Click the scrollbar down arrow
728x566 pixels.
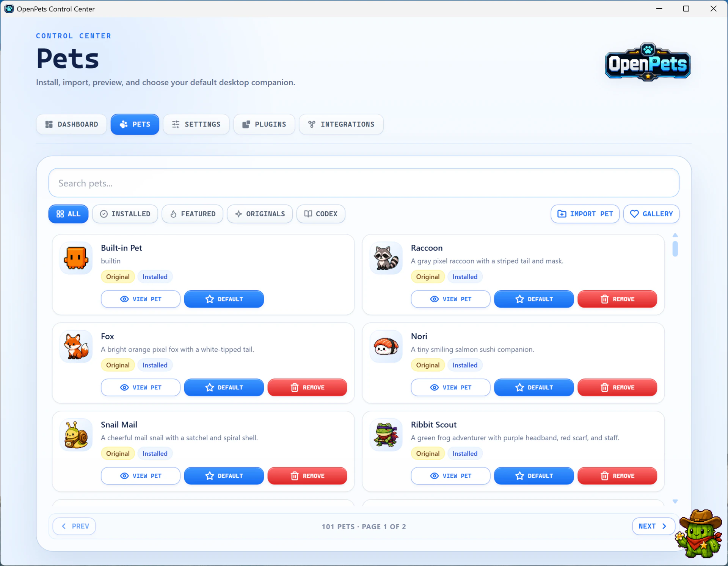(675, 501)
